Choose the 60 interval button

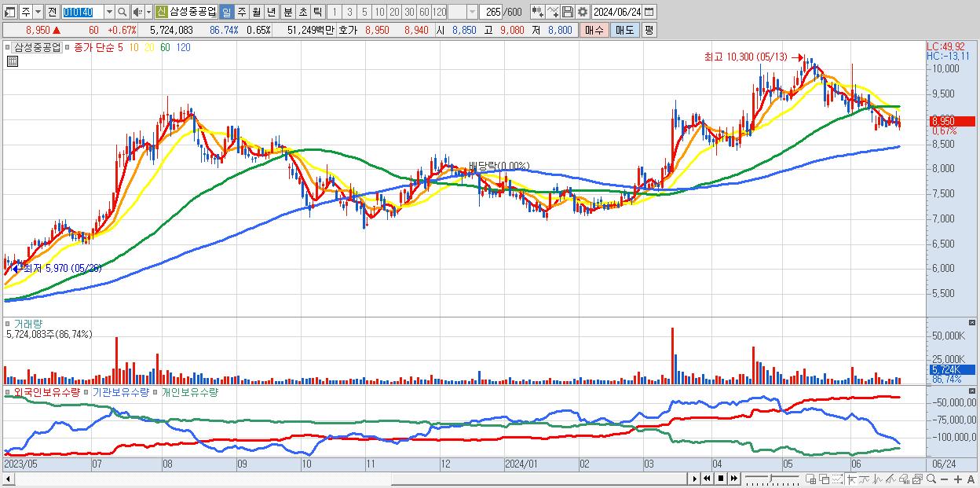(424, 12)
